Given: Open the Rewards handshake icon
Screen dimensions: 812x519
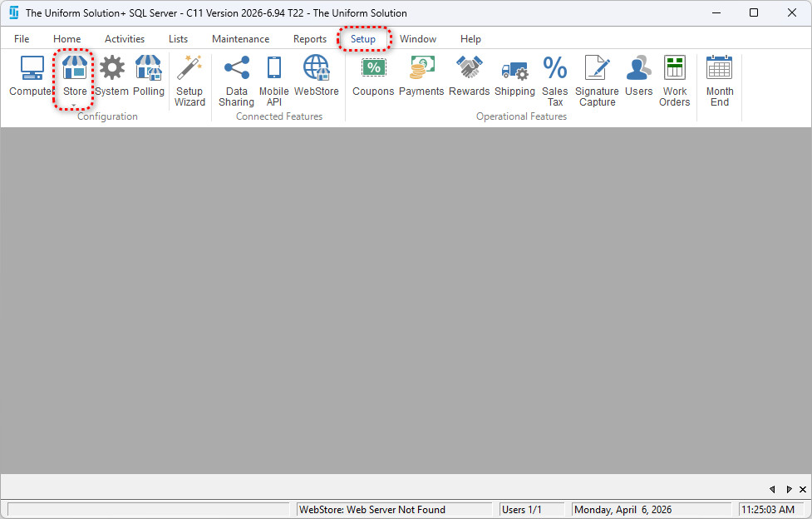Looking at the screenshot, I should (x=469, y=77).
